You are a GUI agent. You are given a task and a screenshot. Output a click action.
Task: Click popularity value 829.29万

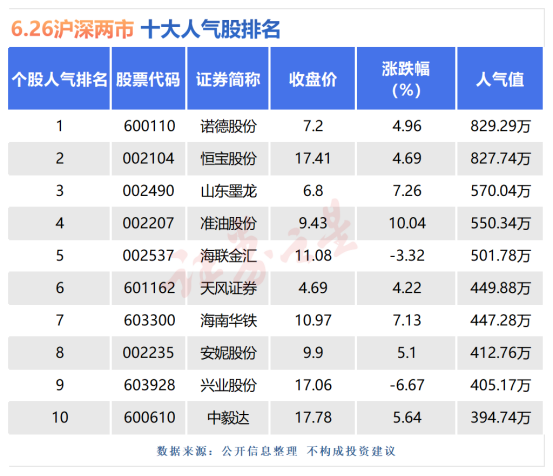pyautogui.click(x=500, y=126)
